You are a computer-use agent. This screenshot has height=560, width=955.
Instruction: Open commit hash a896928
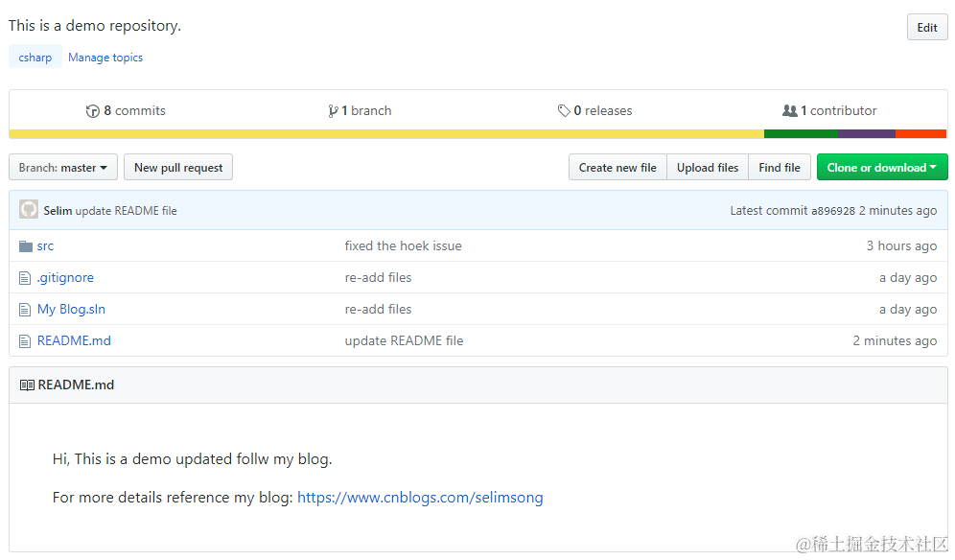(x=833, y=211)
